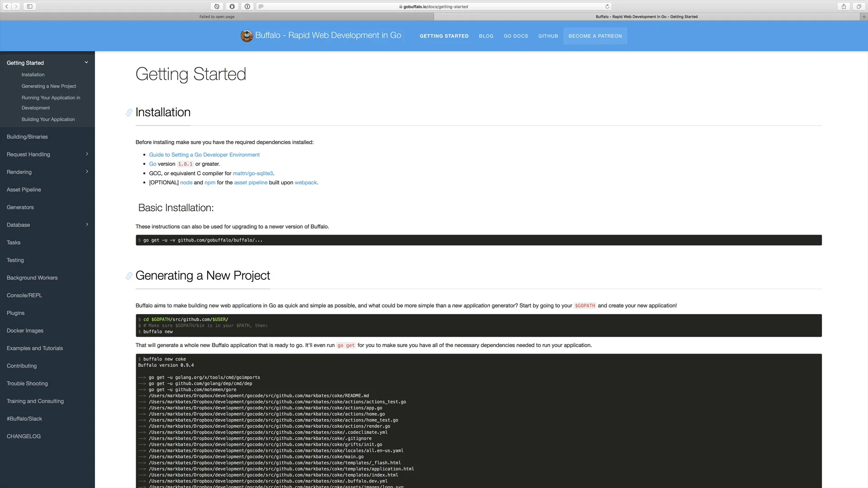Click the Reader view icon in address bar

[x=261, y=6]
